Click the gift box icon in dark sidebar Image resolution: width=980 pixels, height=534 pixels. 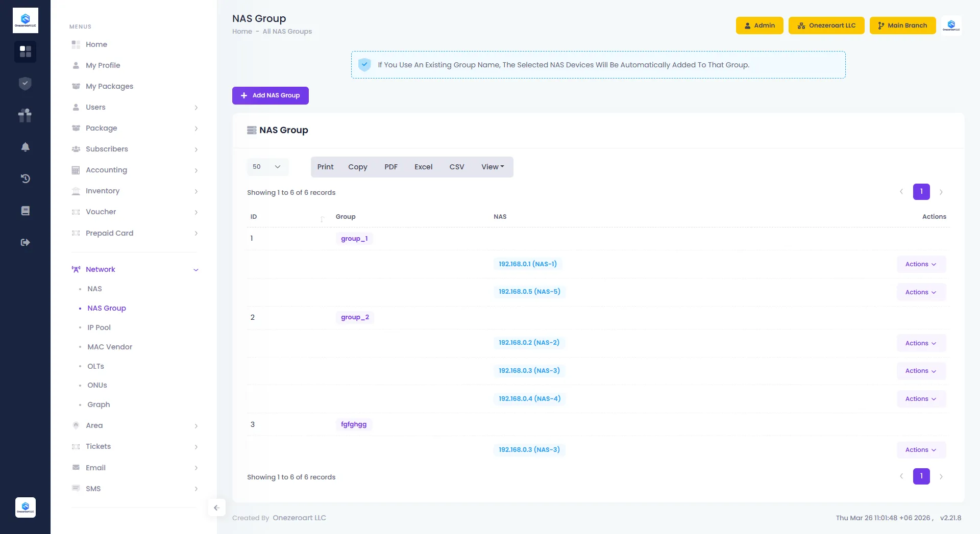coord(25,115)
